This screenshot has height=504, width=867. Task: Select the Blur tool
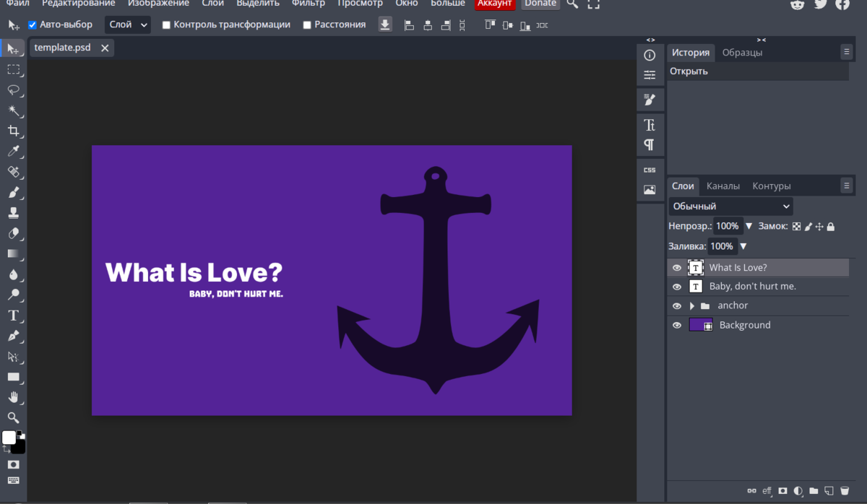(13, 274)
